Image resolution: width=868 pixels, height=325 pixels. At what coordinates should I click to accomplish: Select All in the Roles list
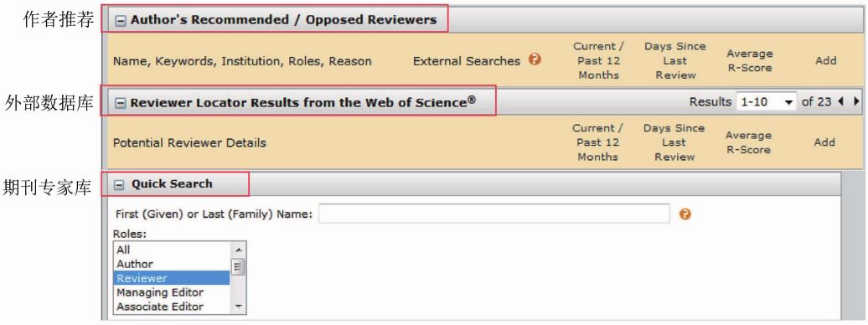click(172, 250)
